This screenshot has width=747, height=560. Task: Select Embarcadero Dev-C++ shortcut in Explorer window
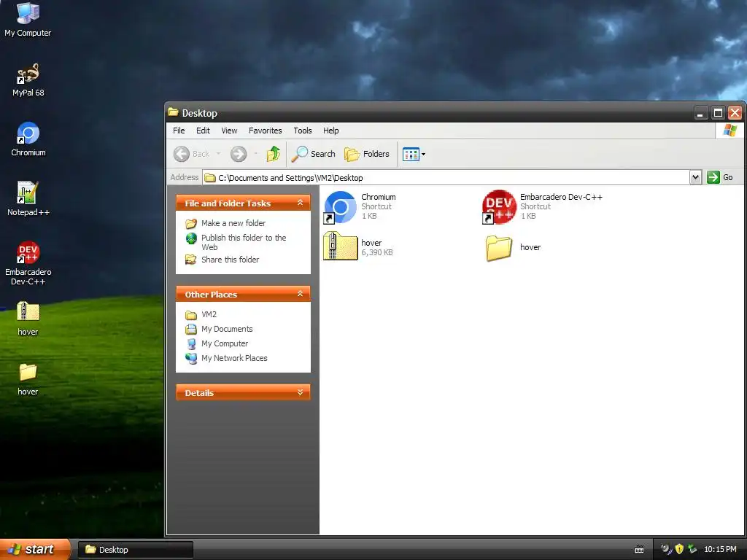point(543,206)
